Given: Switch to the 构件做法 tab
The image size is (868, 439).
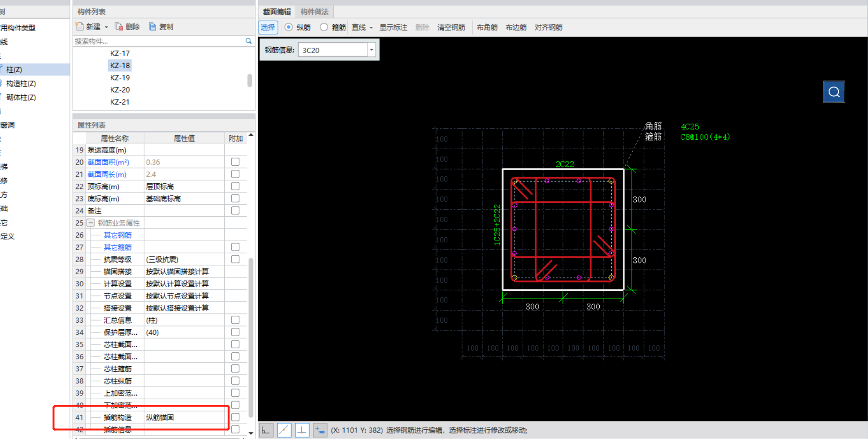Looking at the screenshot, I should point(314,12).
